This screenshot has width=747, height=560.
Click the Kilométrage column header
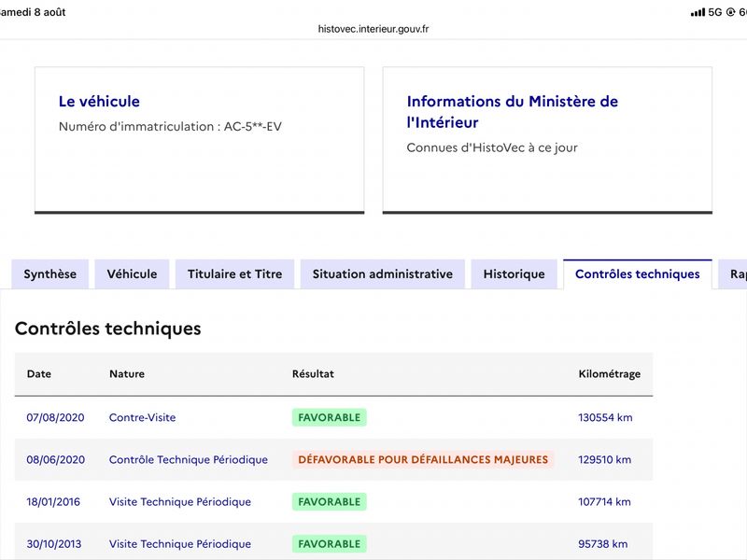pyautogui.click(x=610, y=374)
